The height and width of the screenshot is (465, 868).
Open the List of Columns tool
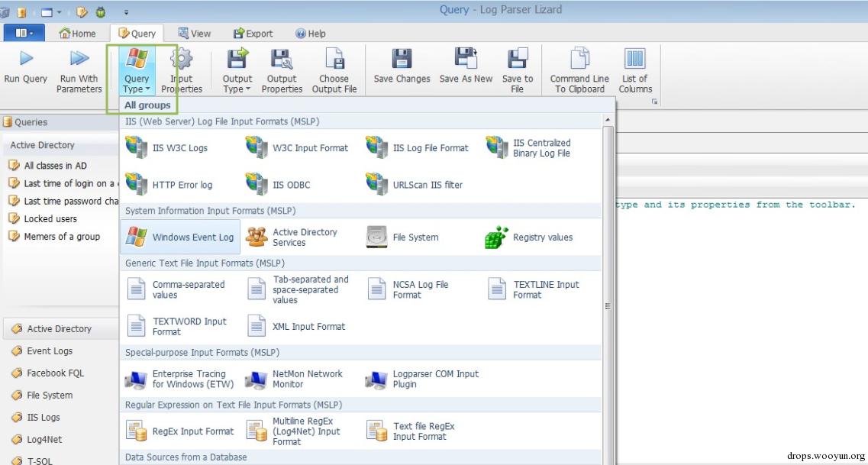[634, 60]
